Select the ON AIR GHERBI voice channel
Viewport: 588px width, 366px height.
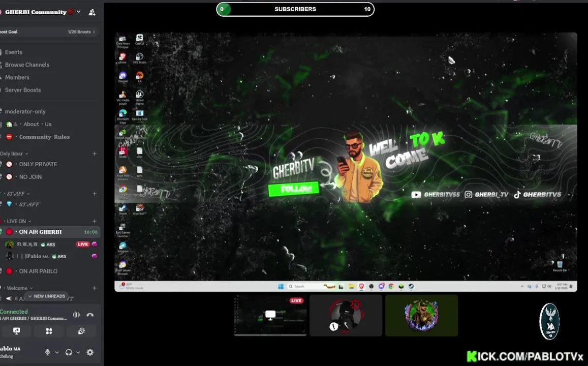point(49,232)
